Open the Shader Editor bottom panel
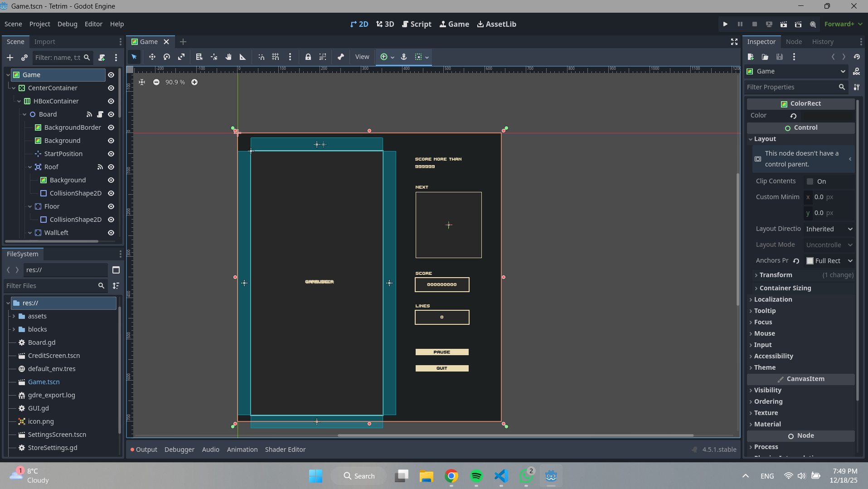The width and height of the screenshot is (868, 489). [285, 450]
